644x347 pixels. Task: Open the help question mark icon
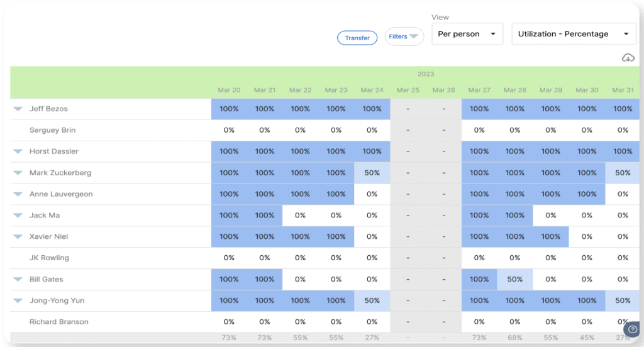coord(632,329)
